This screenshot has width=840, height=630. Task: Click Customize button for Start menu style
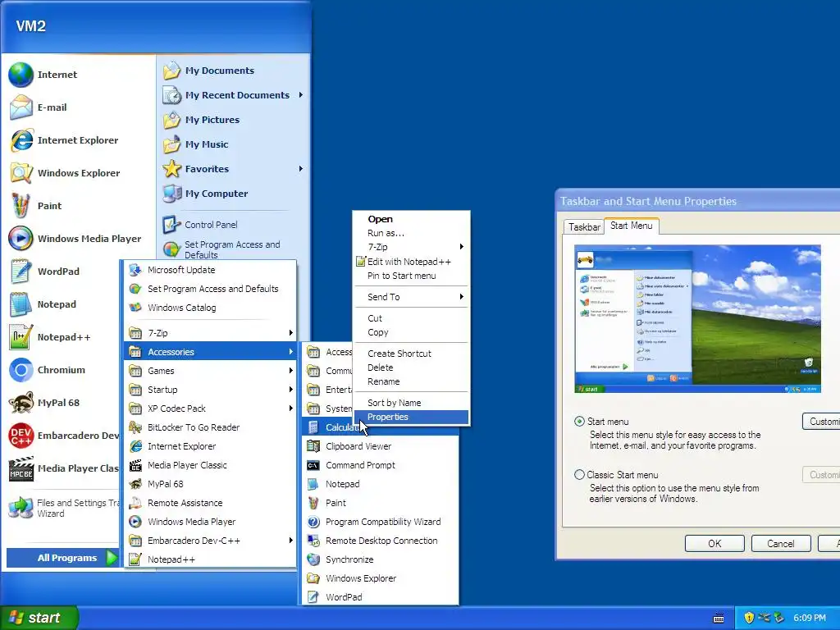(821, 422)
